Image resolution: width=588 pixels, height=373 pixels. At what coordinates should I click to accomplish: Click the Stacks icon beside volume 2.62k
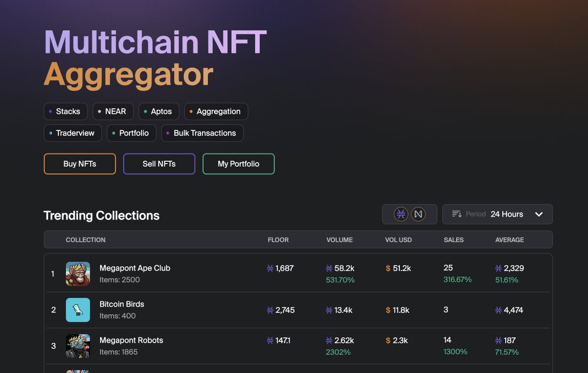329,340
